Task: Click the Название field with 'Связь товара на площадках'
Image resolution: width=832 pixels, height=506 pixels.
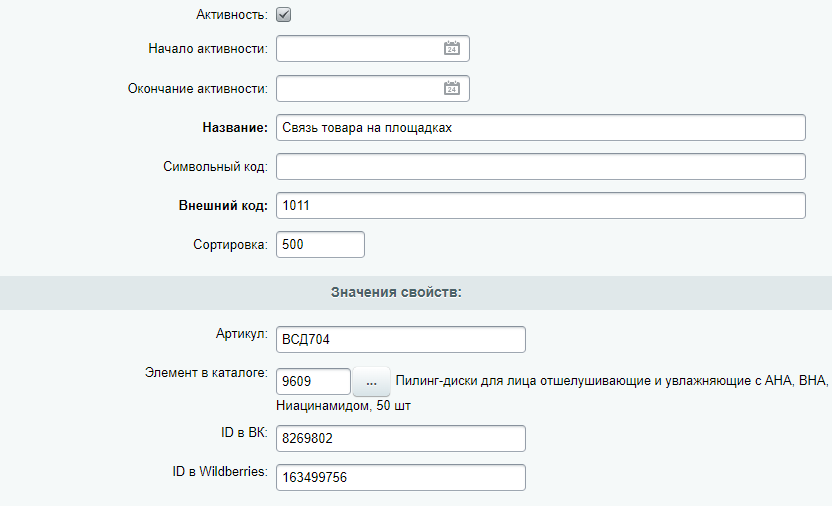Action: pos(540,128)
